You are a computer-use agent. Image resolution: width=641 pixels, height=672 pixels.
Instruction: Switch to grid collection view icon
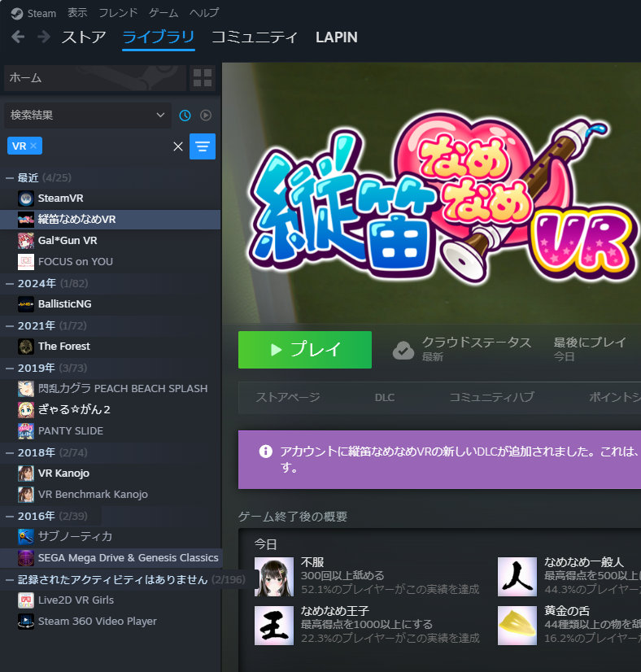(x=202, y=78)
